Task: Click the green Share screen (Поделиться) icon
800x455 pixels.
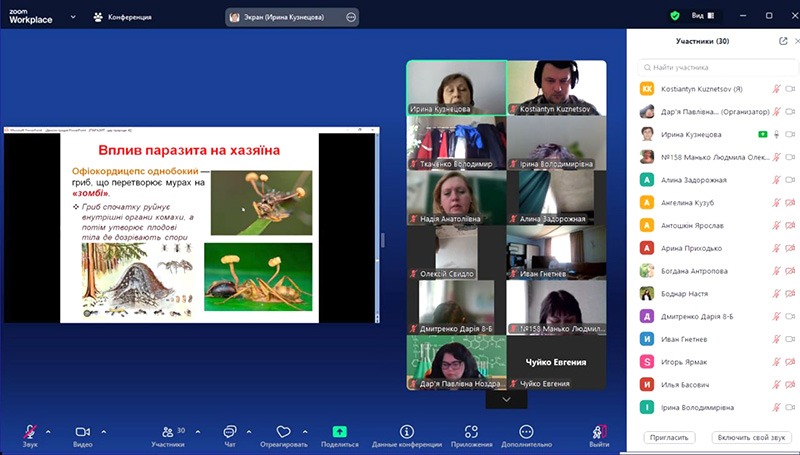Action: tap(339, 431)
